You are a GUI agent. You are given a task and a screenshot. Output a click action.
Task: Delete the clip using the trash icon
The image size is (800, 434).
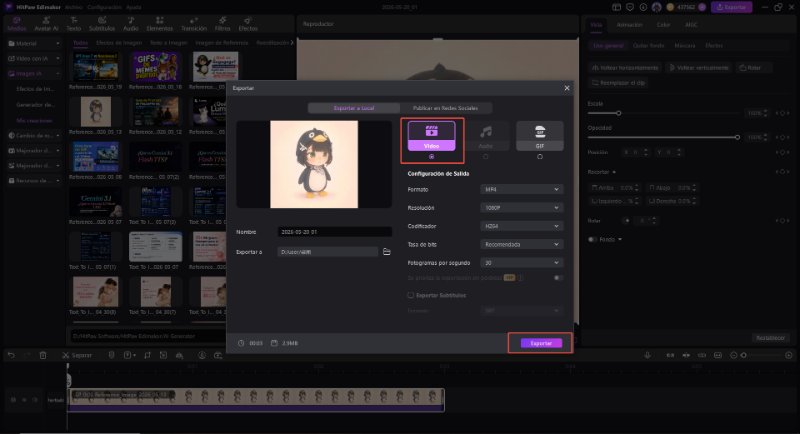pos(43,355)
